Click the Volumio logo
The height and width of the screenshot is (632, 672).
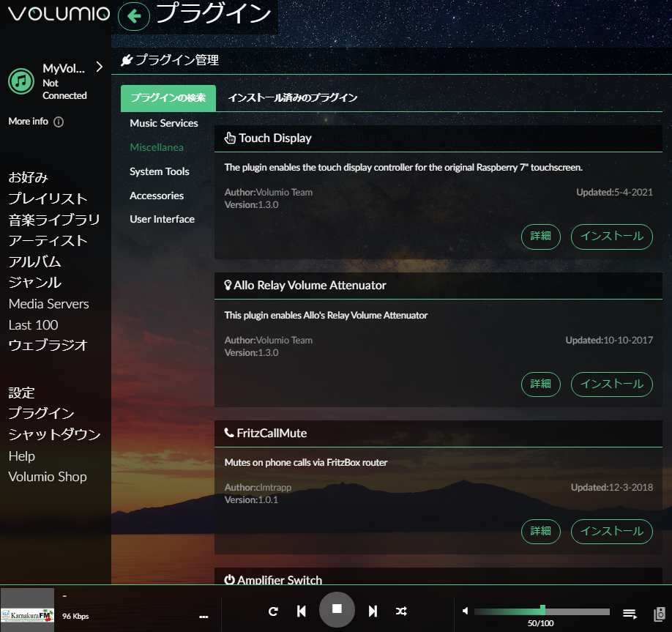[x=58, y=14]
